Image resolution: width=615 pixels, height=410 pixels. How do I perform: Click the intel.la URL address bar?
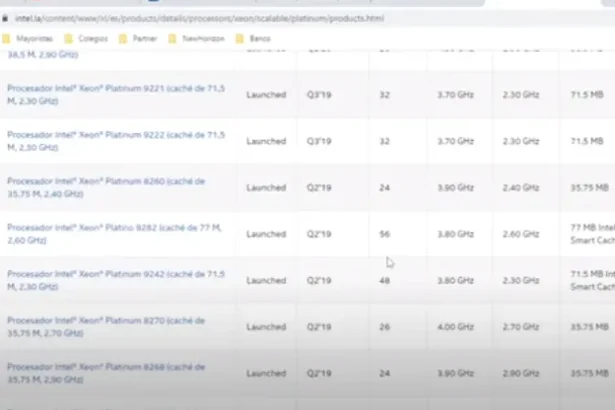[200, 19]
